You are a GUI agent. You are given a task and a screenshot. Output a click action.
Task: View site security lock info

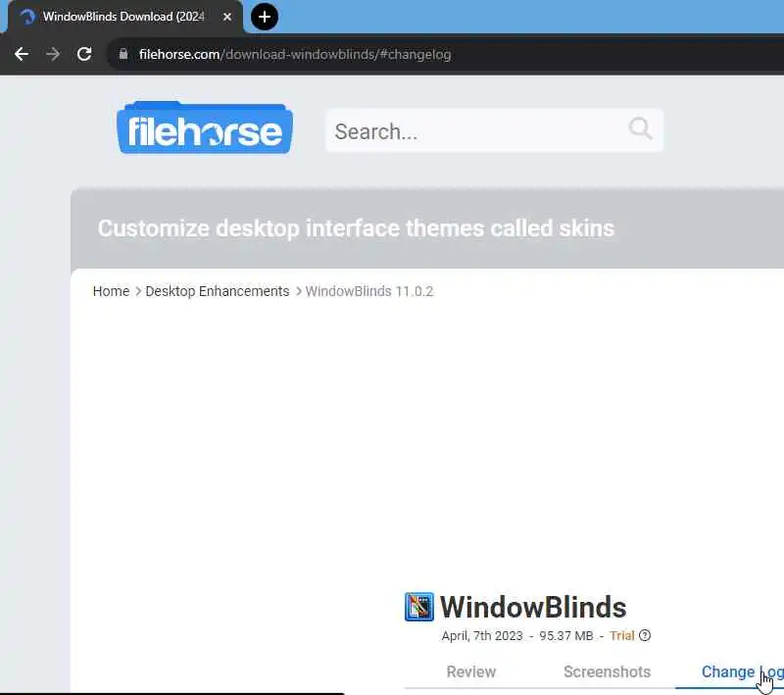coord(123,54)
